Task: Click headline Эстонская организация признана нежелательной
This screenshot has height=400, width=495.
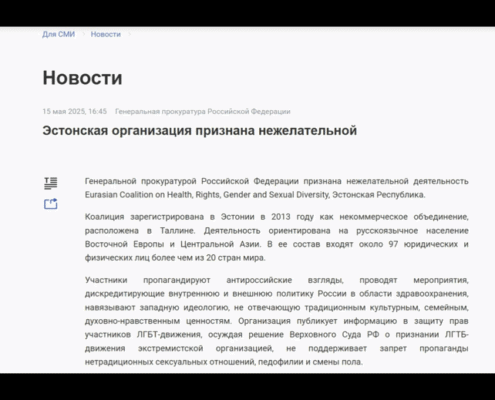Action: 200,130
